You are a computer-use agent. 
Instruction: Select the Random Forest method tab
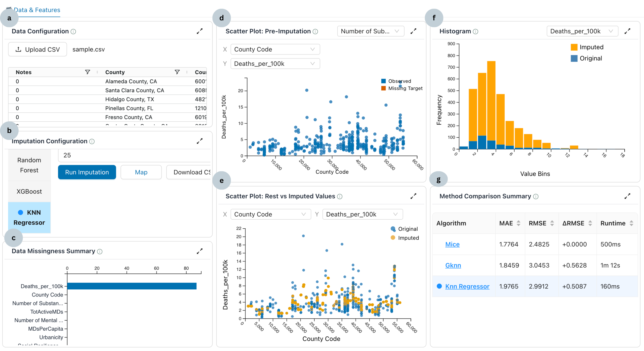pyautogui.click(x=29, y=165)
